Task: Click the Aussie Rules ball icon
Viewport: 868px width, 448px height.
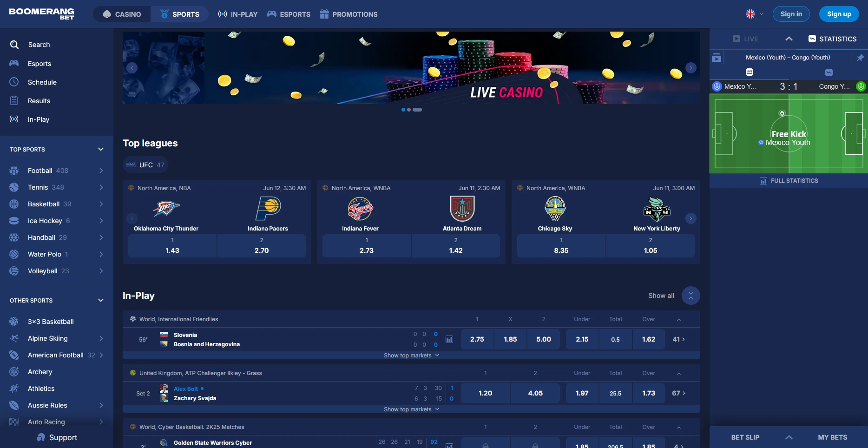Action: pyautogui.click(x=14, y=405)
